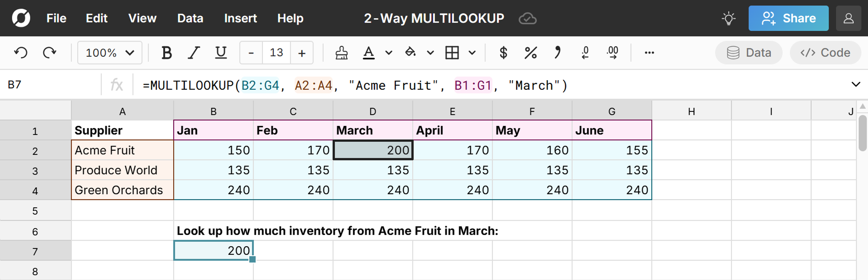The height and width of the screenshot is (280, 868).
Task: Click the Redo icon
Action: (49, 53)
